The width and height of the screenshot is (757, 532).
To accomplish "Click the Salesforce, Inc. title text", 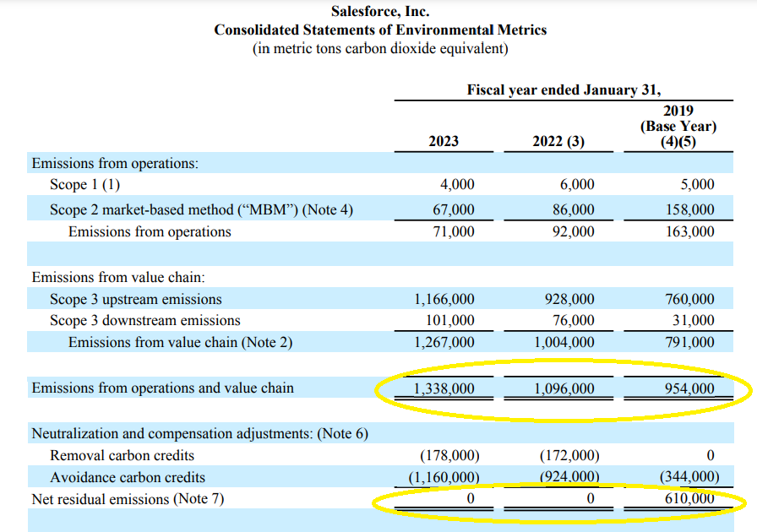I will tap(380, 11).
